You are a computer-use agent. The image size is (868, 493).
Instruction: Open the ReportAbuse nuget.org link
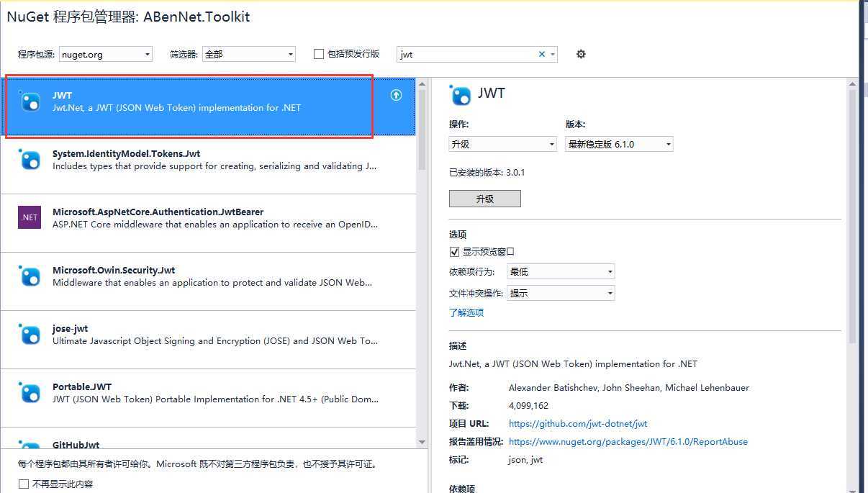click(x=628, y=442)
